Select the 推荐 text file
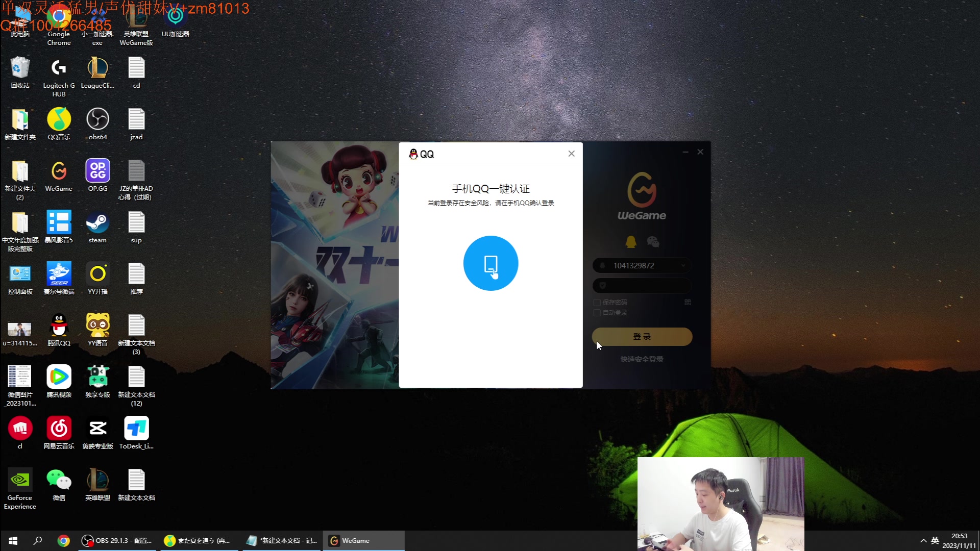 point(136,279)
